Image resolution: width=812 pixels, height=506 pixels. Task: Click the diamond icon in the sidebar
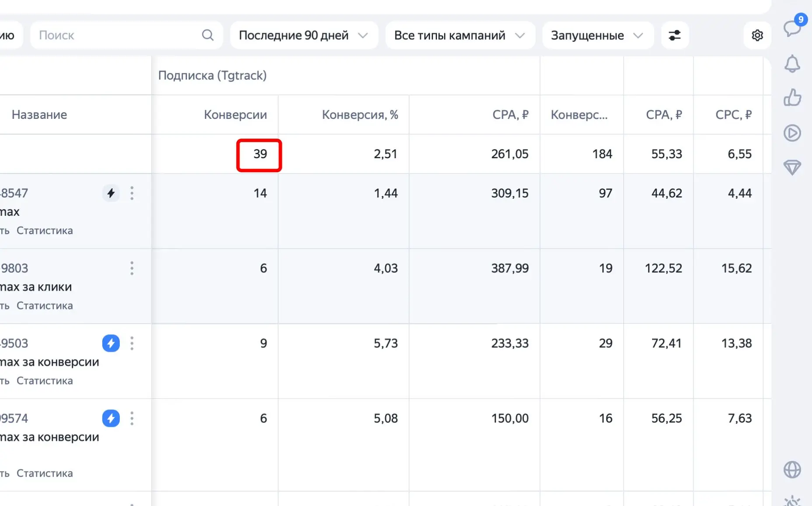pos(792,167)
